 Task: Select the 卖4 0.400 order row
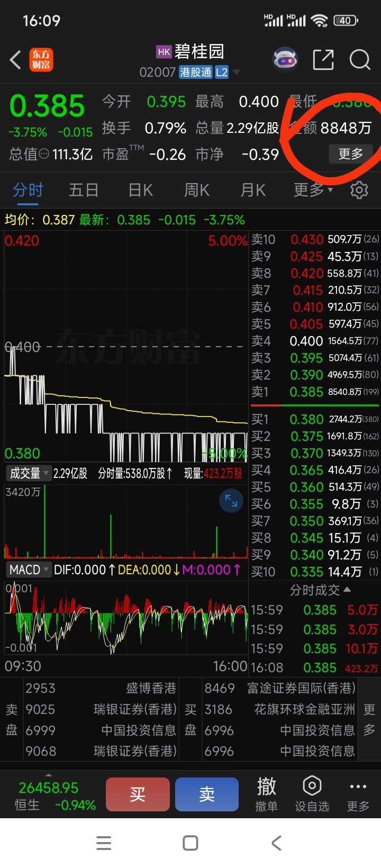click(315, 341)
